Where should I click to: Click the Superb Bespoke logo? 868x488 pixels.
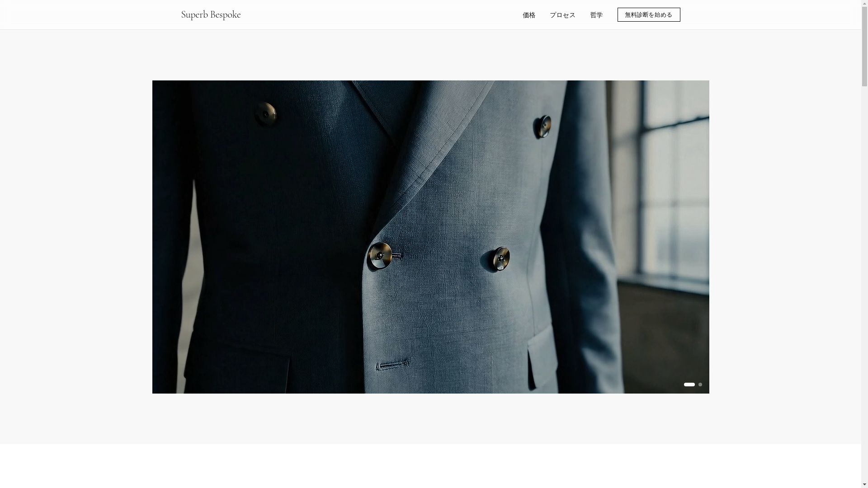coord(211,14)
